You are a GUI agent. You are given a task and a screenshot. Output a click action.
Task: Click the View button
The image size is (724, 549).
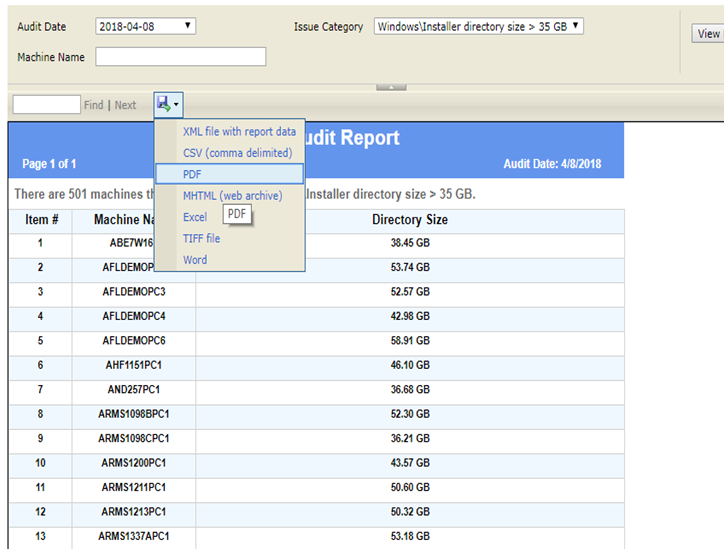coord(708,34)
